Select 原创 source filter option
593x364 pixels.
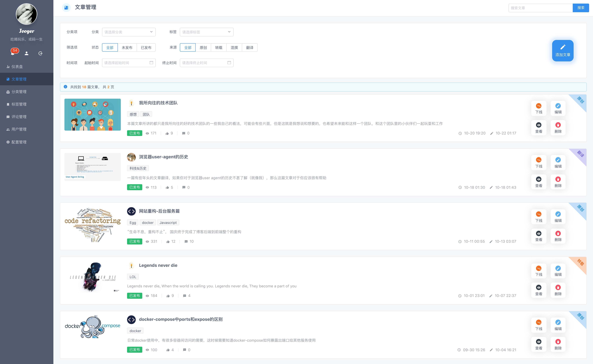coord(203,47)
